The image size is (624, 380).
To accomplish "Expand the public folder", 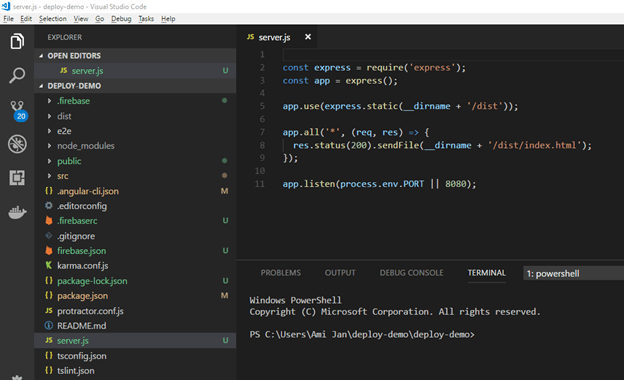I will [x=49, y=161].
